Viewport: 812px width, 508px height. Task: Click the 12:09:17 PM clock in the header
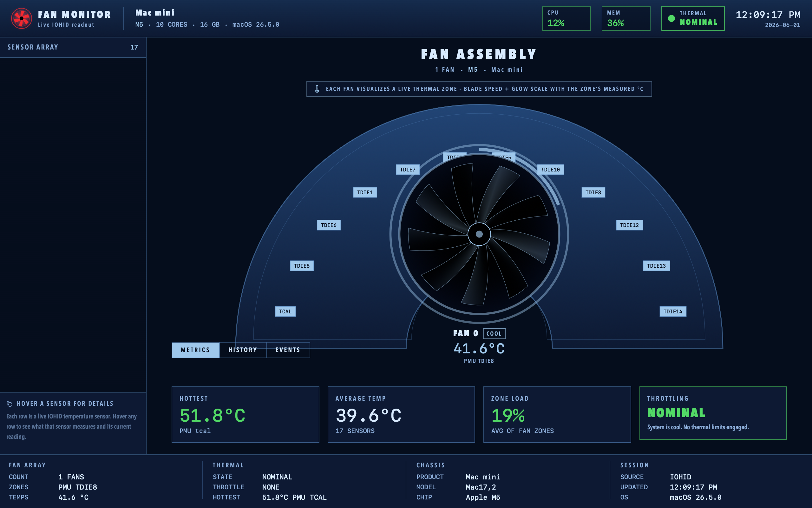pos(768,15)
